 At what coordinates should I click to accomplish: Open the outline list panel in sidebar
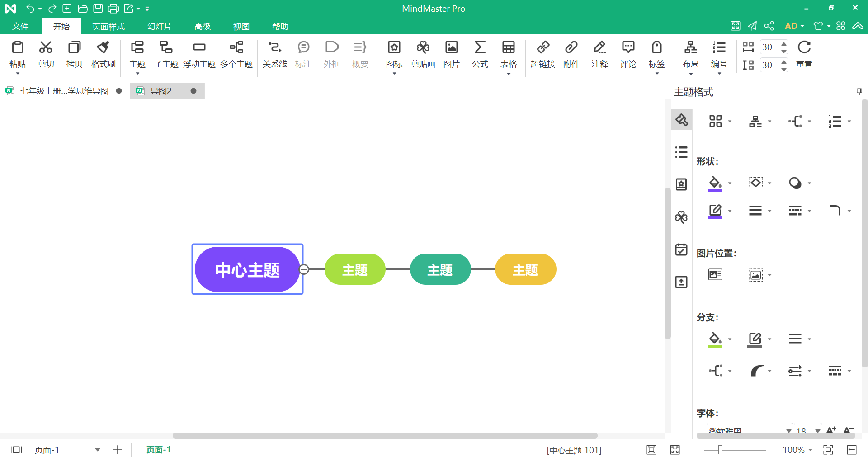click(681, 152)
